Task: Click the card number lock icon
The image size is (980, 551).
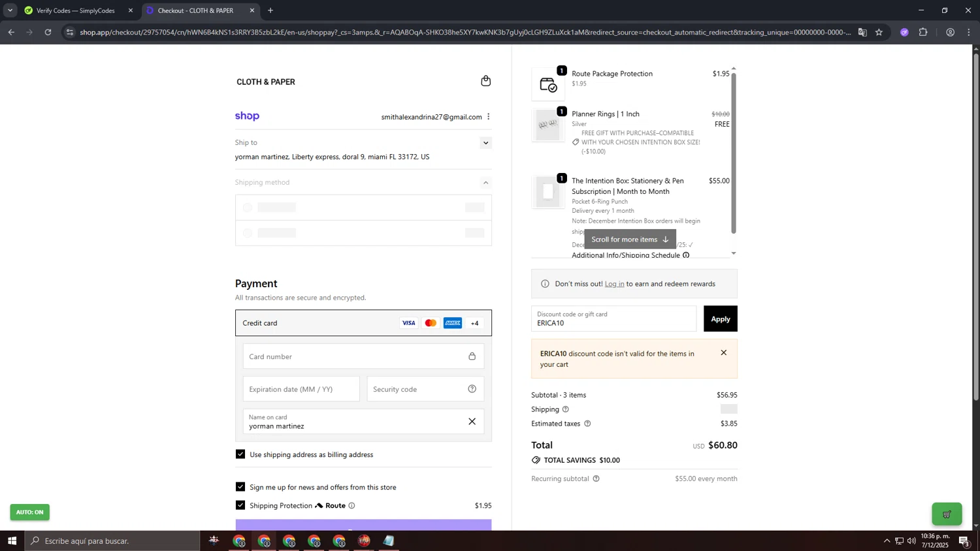Action: [x=472, y=356]
